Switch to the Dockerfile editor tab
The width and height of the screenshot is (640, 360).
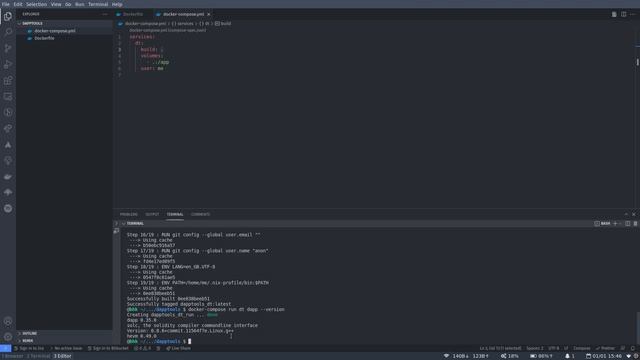(133, 14)
